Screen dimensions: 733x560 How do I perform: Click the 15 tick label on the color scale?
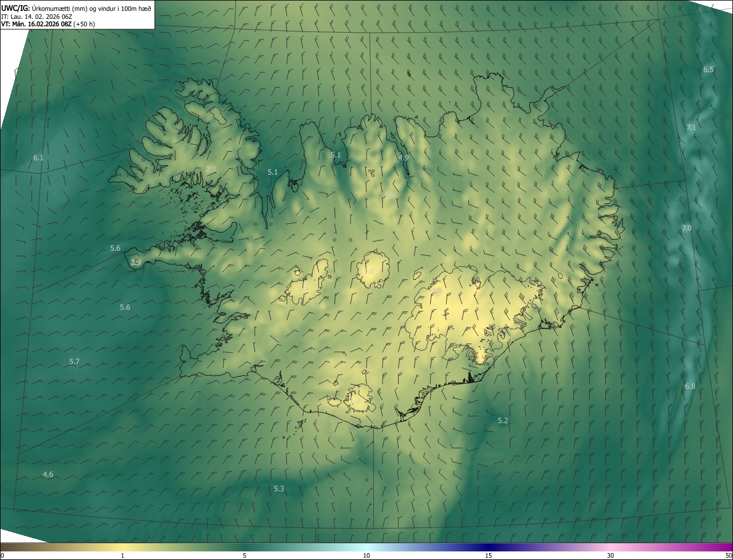(x=488, y=555)
